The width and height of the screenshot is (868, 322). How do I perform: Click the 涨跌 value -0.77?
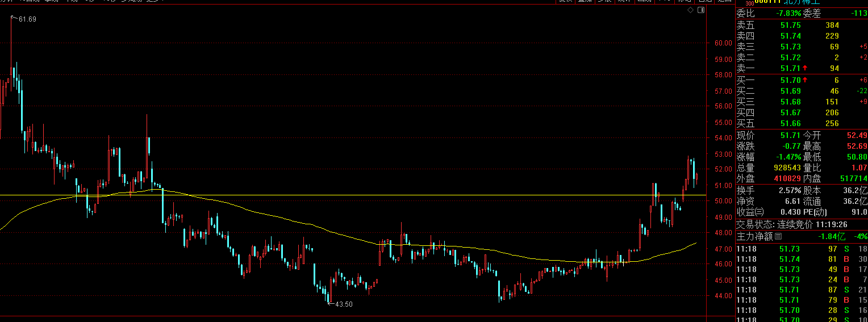(x=791, y=146)
